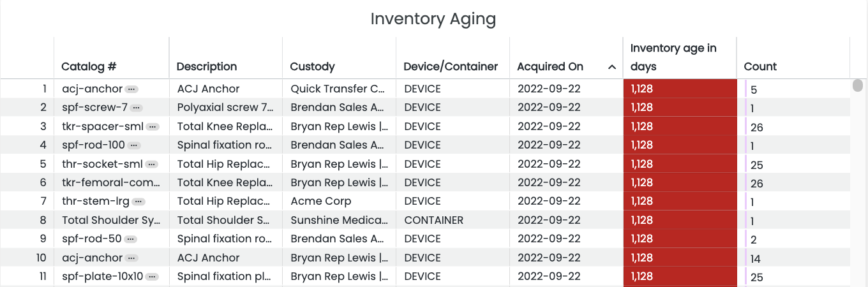Select the CONTAINER cell in row 8
Image resolution: width=868 pixels, height=287 pixels.
434,220
